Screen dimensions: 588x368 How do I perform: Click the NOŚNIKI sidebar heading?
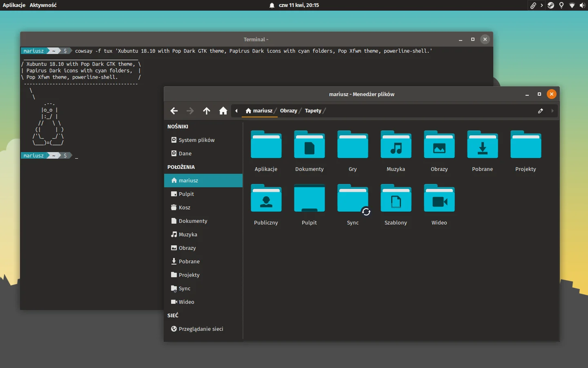178,127
